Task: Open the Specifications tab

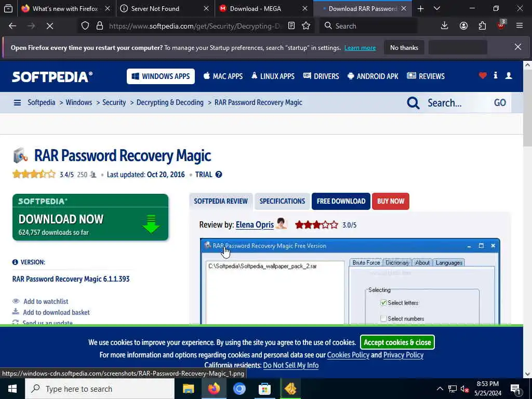Action: click(x=282, y=201)
